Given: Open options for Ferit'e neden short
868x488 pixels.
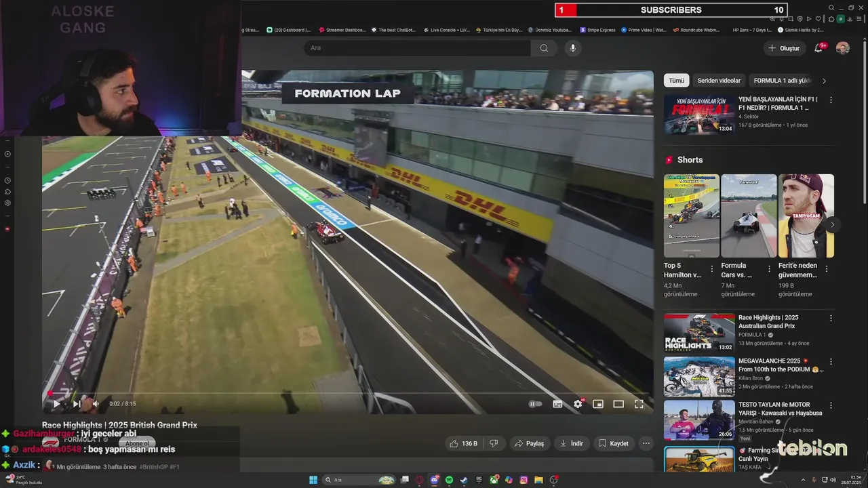Looking at the screenshot, I should tap(826, 269).
